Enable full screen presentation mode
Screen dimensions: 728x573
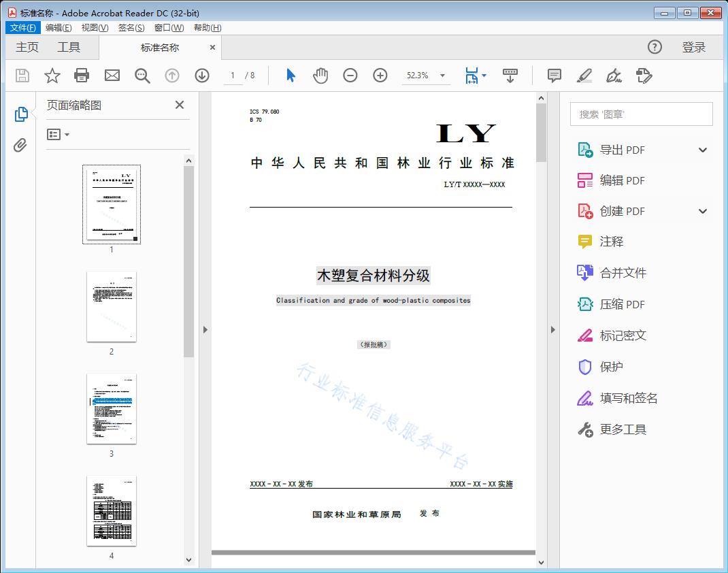tap(510, 76)
